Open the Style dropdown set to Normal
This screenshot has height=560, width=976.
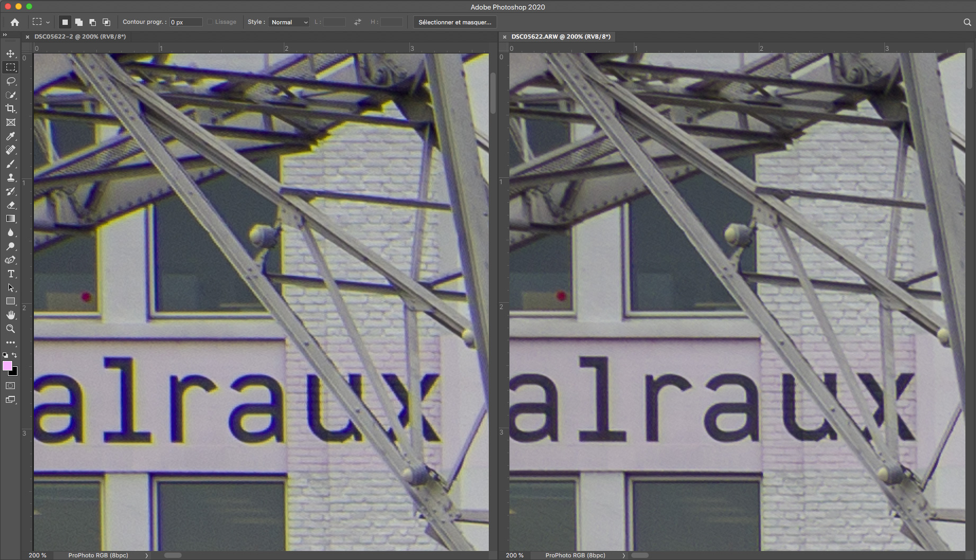pyautogui.click(x=289, y=22)
